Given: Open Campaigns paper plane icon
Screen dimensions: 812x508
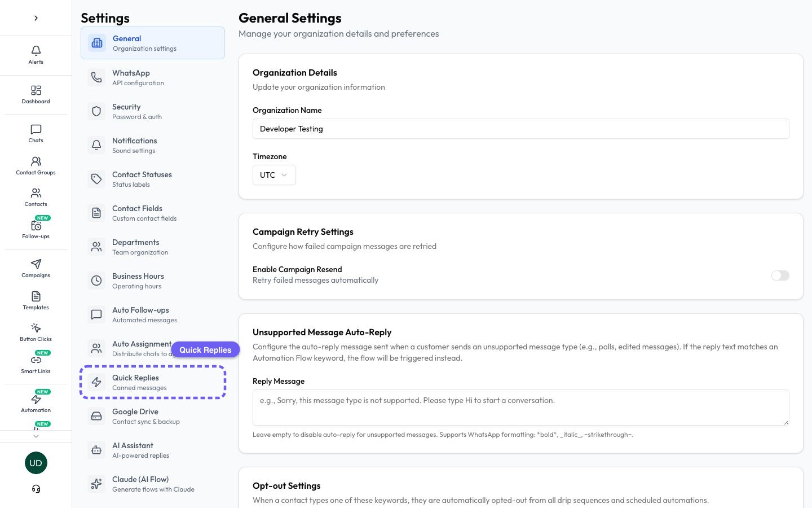Looking at the screenshot, I should tap(36, 264).
